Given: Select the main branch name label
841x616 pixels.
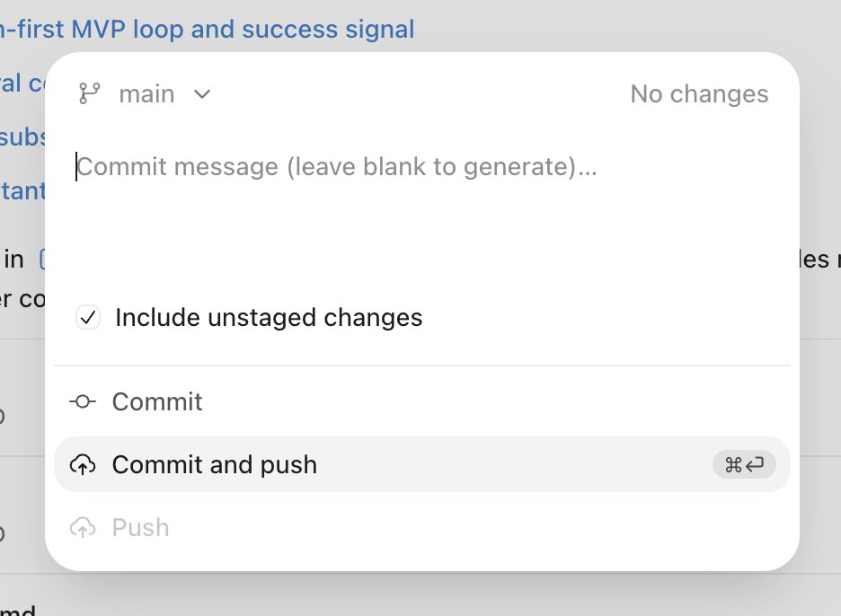Looking at the screenshot, I should tap(146, 93).
